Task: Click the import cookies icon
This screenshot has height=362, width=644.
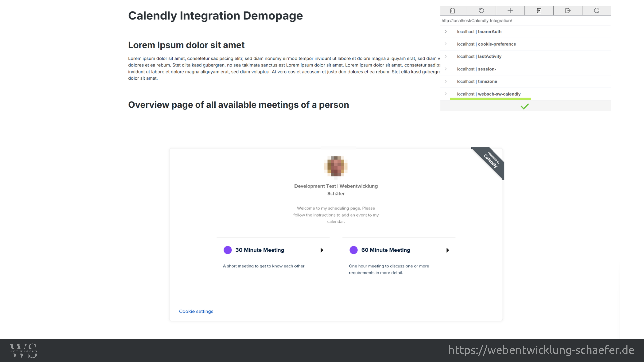Action: pos(539,11)
